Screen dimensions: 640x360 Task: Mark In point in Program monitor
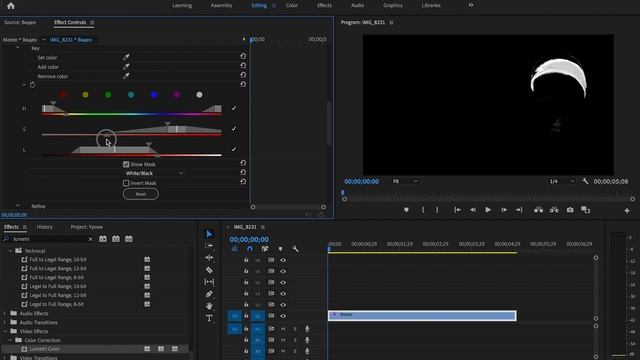click(x=423, y=210)
